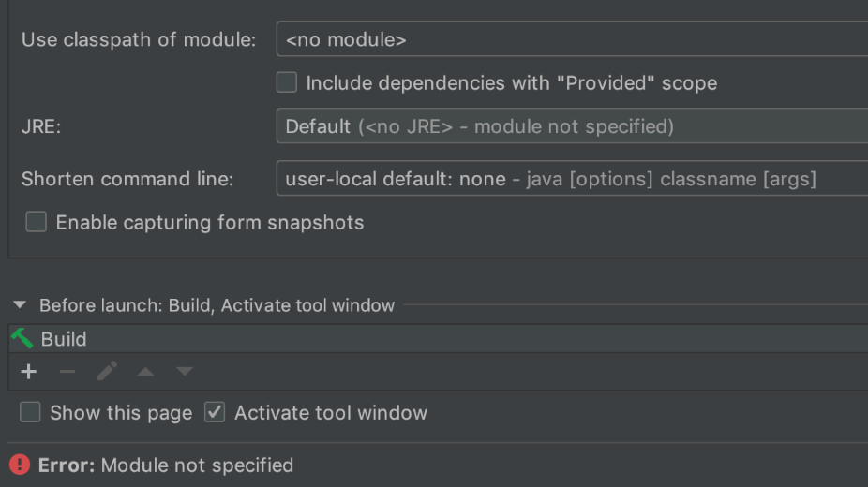Enable capturing form snapshots checkbox
This screenshot has height=487, width=868.
pos(36,222)
